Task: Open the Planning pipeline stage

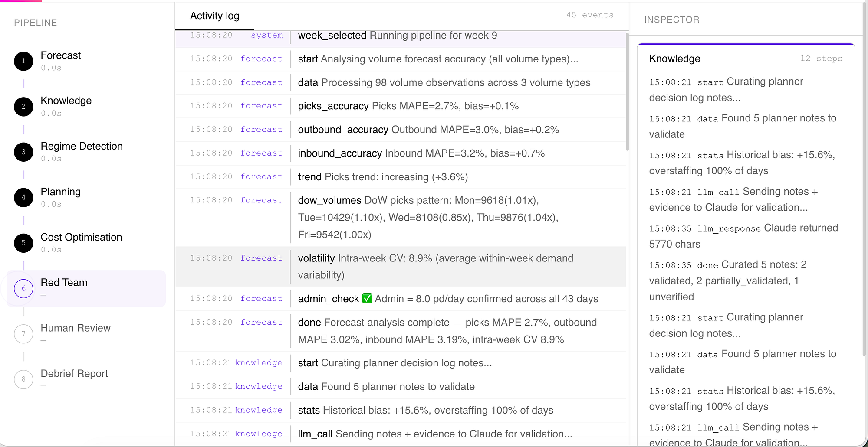Action: 86,197
